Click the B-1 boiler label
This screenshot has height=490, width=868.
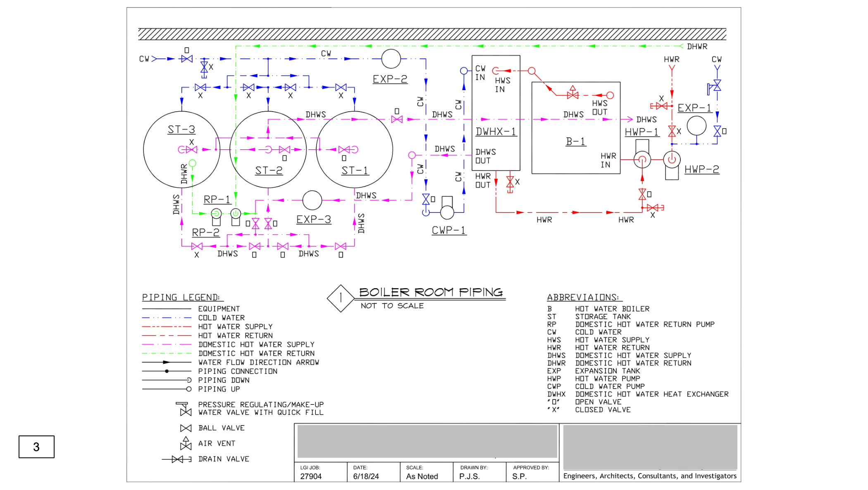click(x=575, y=141)
